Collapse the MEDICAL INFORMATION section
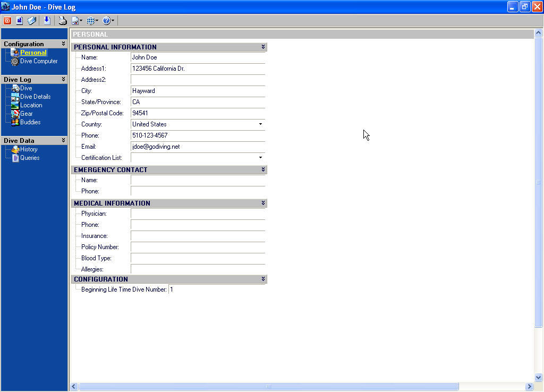Screen dimensions: 544x392 (x=263, y=203)
